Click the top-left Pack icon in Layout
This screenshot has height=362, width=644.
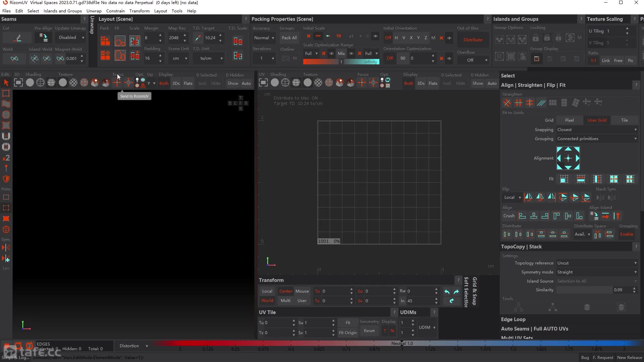[105, 41]
